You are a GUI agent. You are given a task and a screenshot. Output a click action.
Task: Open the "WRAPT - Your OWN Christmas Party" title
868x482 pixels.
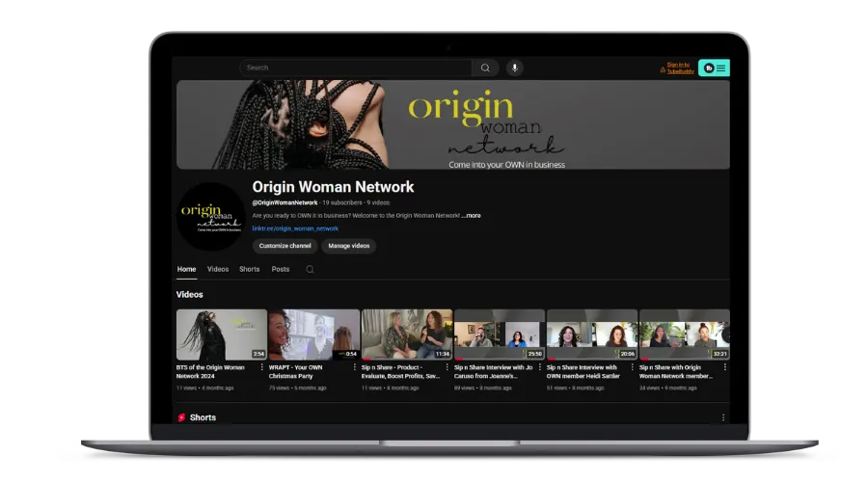click(x=296, y=372)
